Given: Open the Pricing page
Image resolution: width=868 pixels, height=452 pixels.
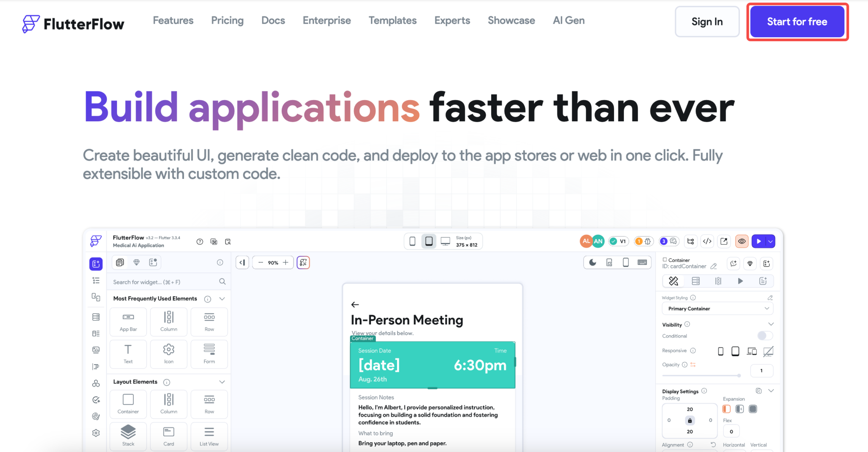Looking at the screenshot, I should click(227, 20).
